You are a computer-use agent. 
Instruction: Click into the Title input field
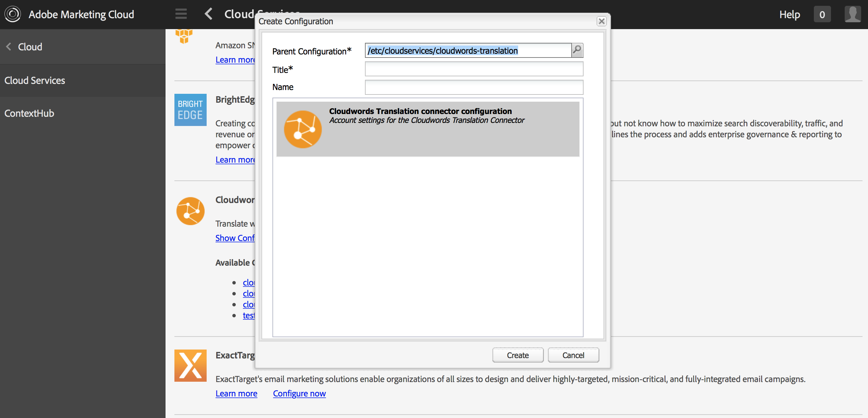[474, 69]
